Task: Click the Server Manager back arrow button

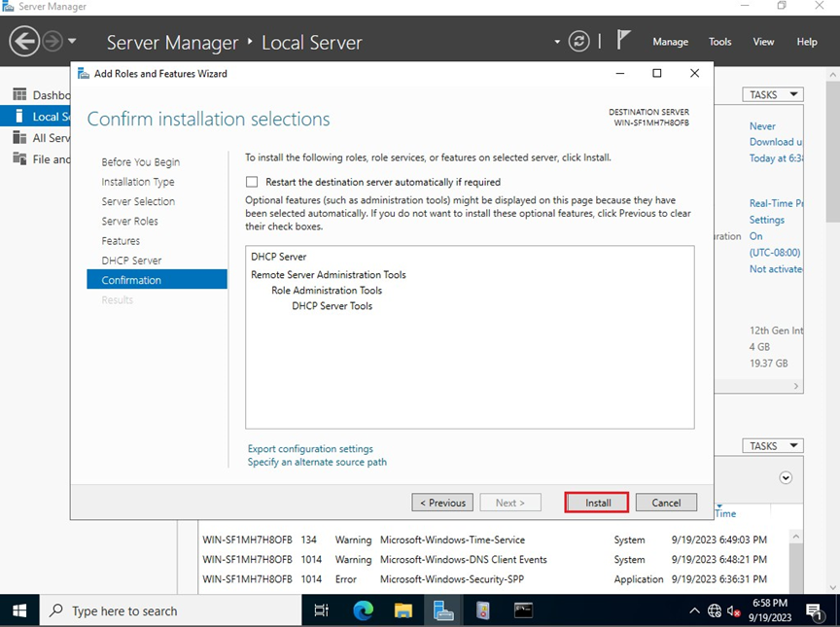Action: [24, 41]
